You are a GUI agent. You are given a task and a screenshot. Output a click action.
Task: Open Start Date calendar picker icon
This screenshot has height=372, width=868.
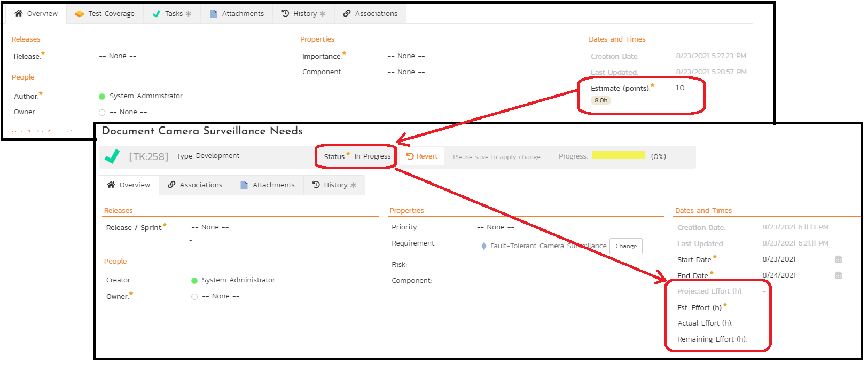[838, 259]
